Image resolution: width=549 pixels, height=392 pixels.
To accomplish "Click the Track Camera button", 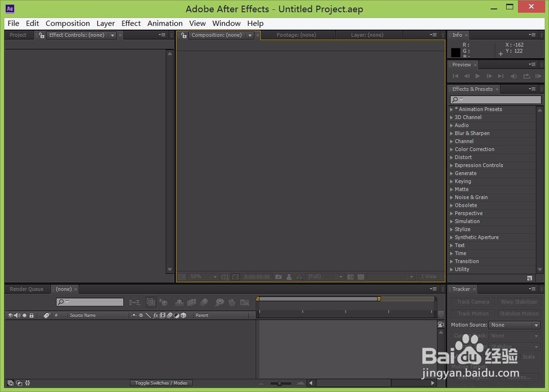I will pyautogui.click(x=473, y=302).
